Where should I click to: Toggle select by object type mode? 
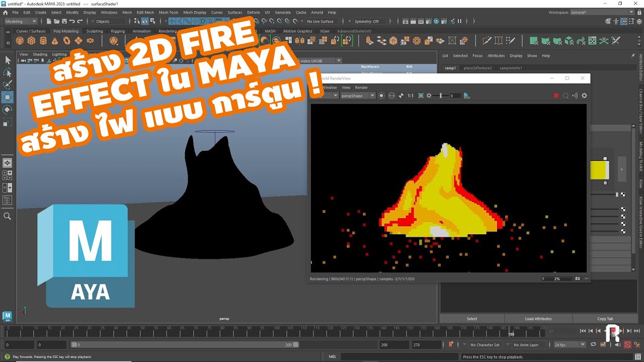pyautogui.click(x=144, y=21)
